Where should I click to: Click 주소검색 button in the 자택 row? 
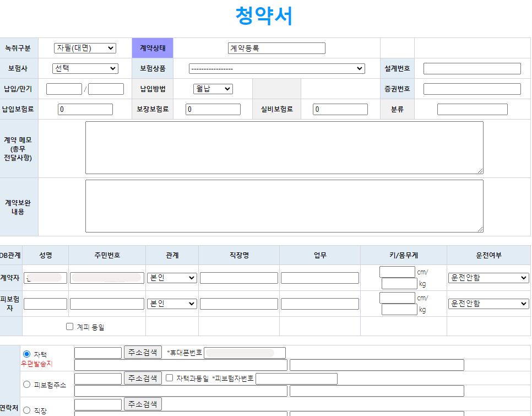(x=143, y=352)
